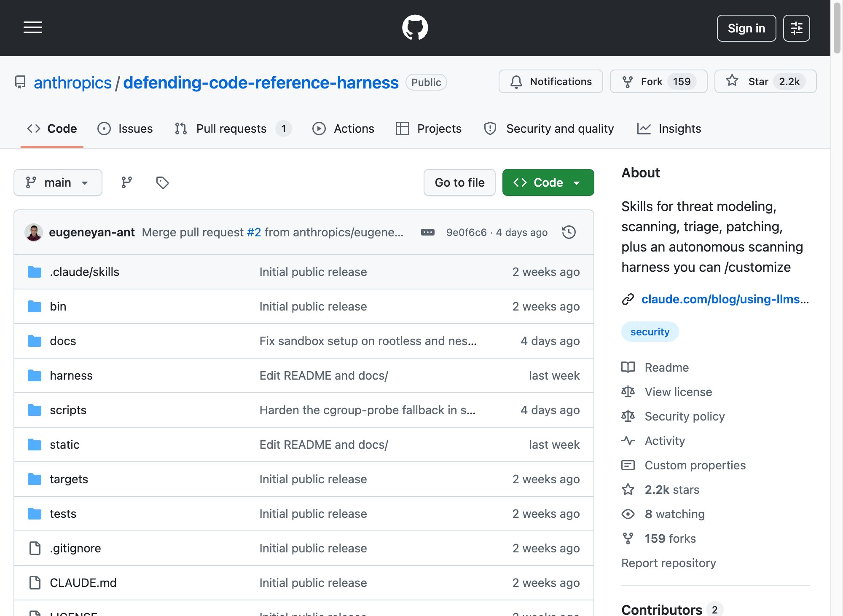Open the harness folder name

pyautogui.click(x=71, y=375)
